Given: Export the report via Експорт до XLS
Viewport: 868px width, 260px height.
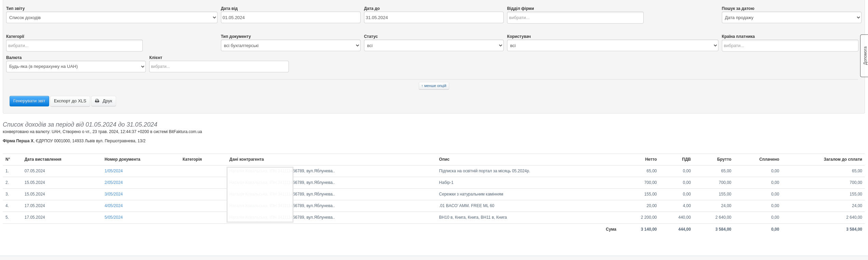Looking at the screenshot, I should coord(70,101).
